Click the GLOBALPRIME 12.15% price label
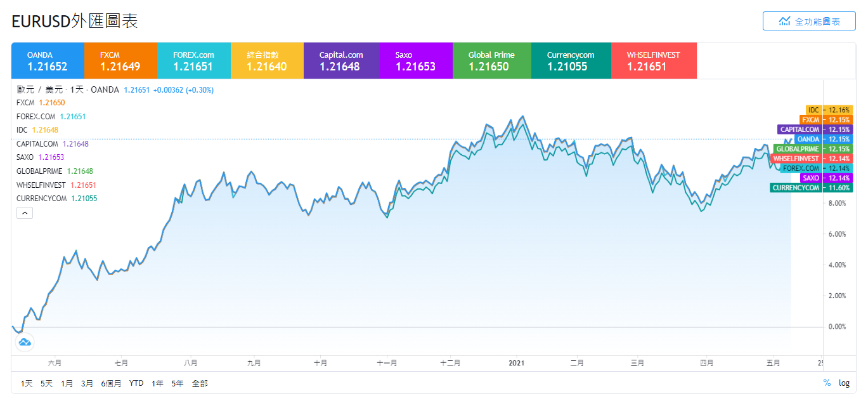868x401 pixels. 813,149
